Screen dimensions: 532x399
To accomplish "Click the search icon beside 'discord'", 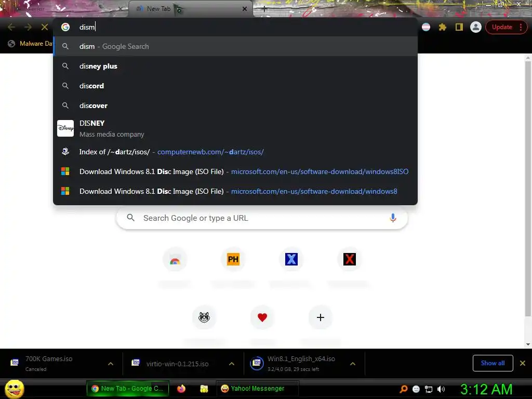I will click(65, 86).
